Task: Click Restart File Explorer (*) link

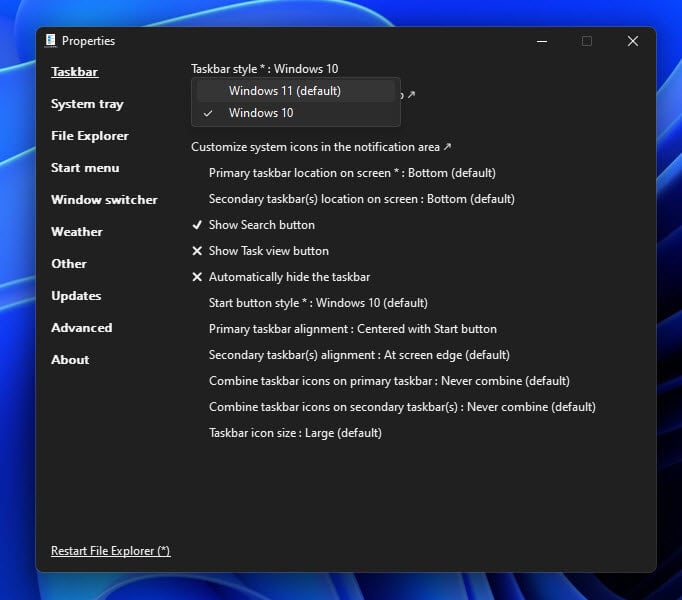Action: (x=110, y=551)
